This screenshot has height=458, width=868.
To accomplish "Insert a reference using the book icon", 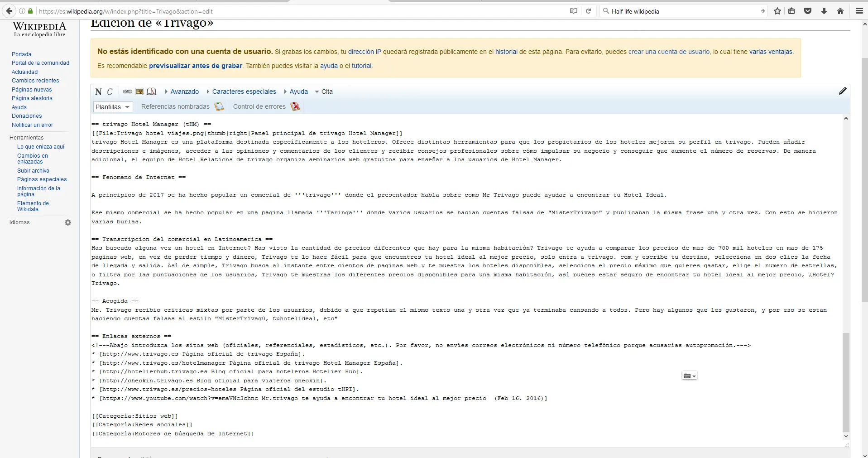I will pyautogui.click(x=152, y=92).
